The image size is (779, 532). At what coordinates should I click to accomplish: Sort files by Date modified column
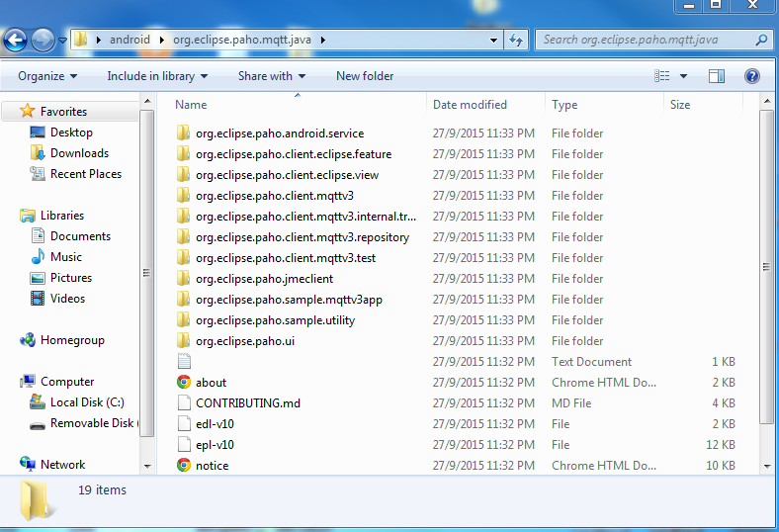point(470,105)
